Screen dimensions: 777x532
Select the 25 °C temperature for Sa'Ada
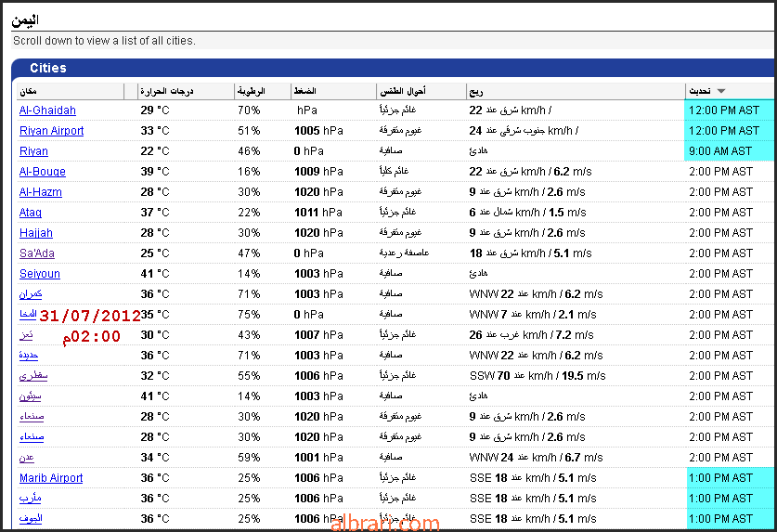coord(155,253)
